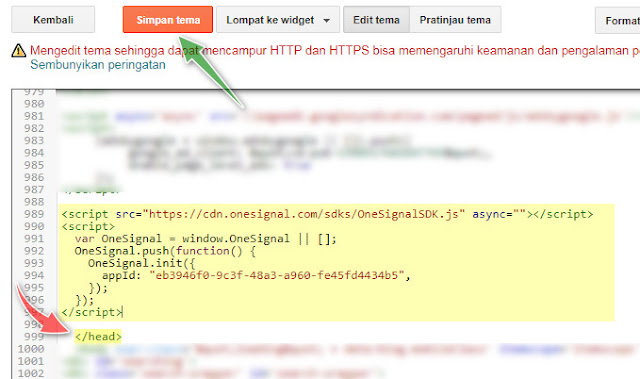Click the closing </head> tag
The height and width of the screenshot is (379, 640).
[x=98, y=337]
